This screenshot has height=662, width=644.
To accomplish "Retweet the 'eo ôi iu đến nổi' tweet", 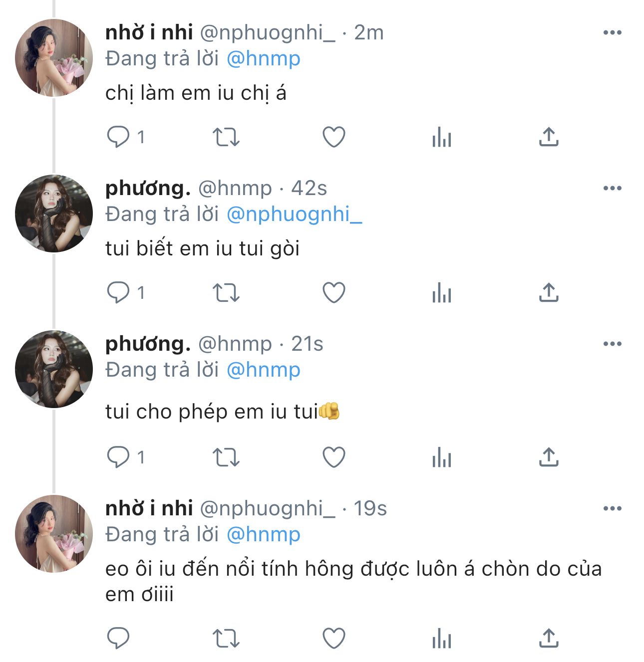I will click(x=226, y=638).
